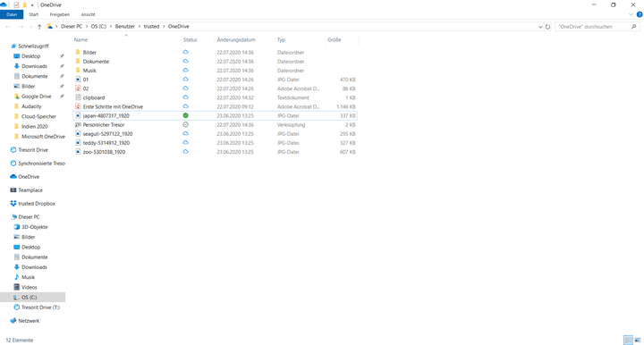The width and height of the screenshot is (644, 345).
Task: Open Google Drive in the sidebar
Action: pos(36,97)
